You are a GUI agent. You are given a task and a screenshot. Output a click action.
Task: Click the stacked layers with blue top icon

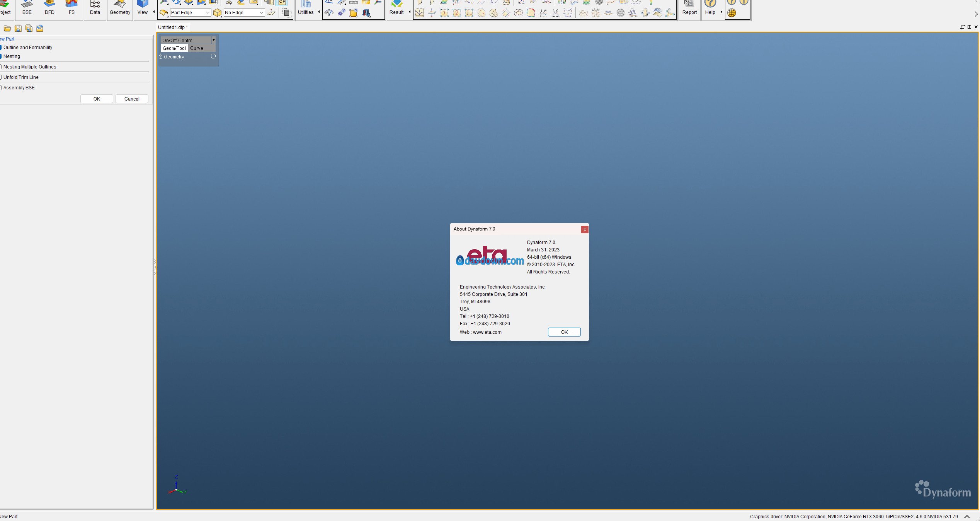658,13
